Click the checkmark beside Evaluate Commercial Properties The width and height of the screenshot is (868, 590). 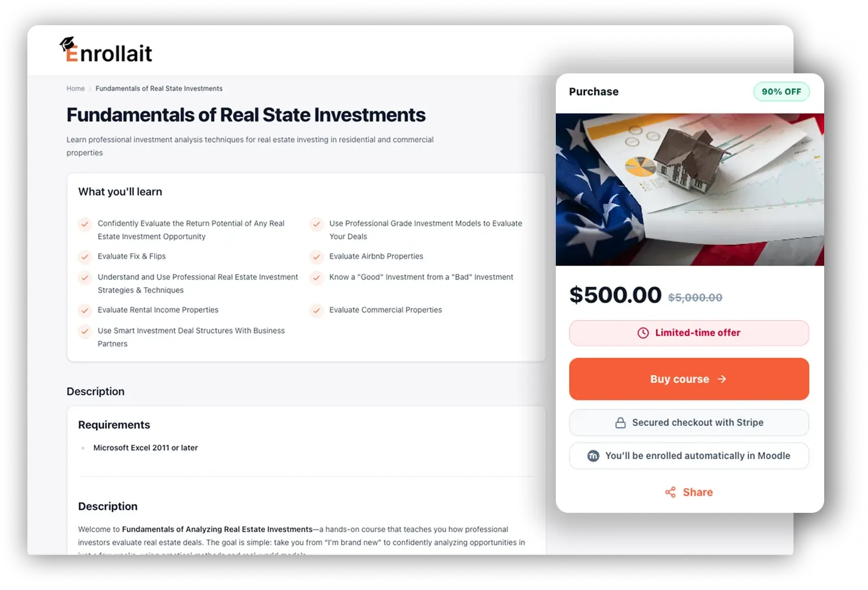(x=317, y=310)
